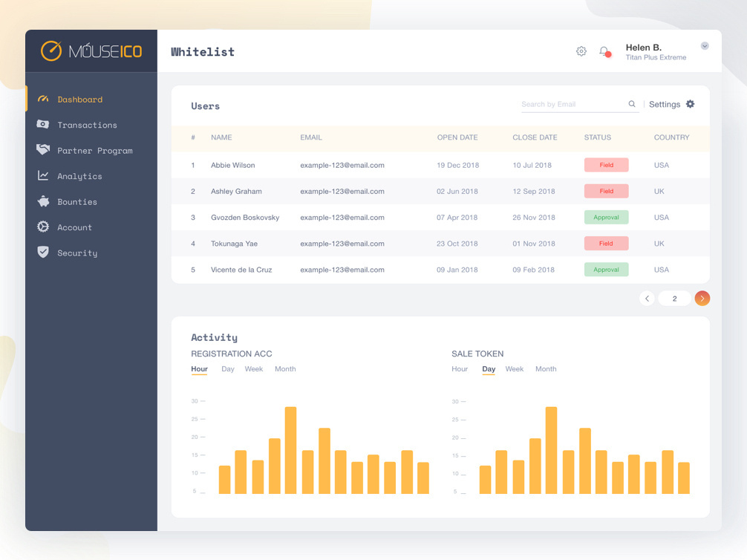The image size is (747, 560).
Task: Open notifications bell icon
Action: 605,51
